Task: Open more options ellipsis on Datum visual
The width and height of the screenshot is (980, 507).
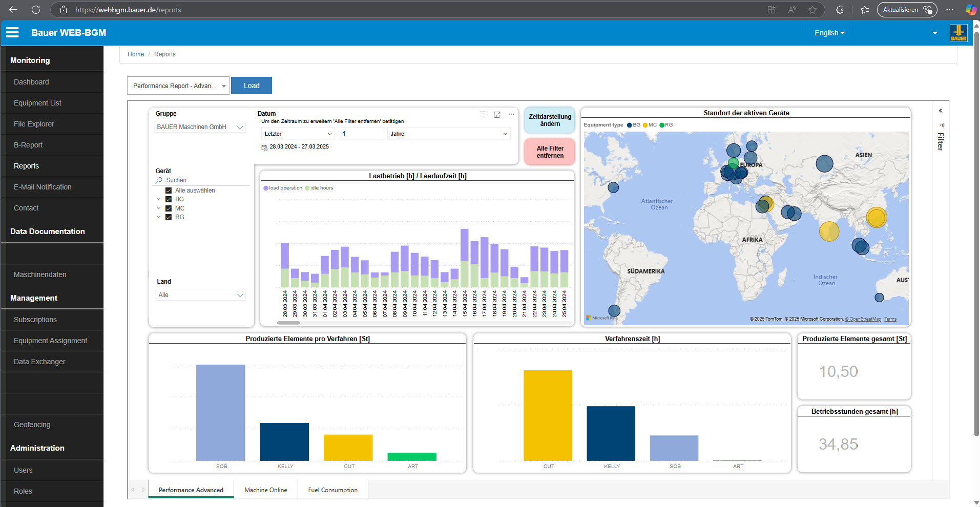Action: tap(511, 114)
